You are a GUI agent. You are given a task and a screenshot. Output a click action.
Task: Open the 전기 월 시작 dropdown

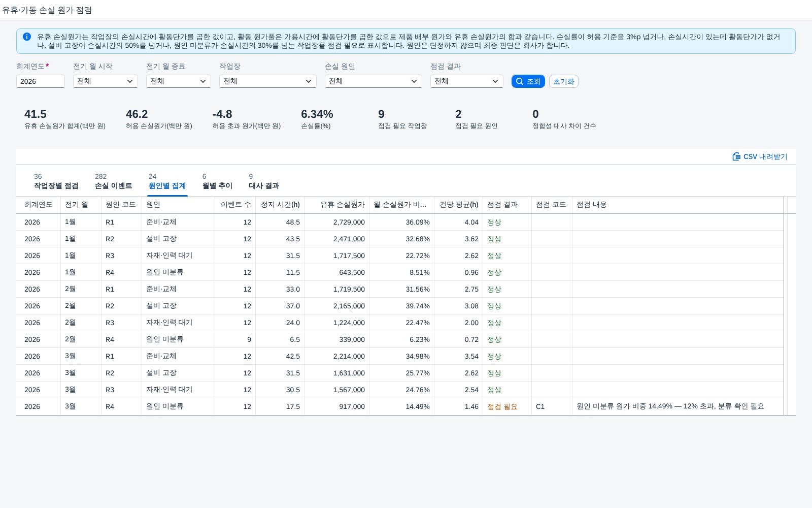coord(106,81)
